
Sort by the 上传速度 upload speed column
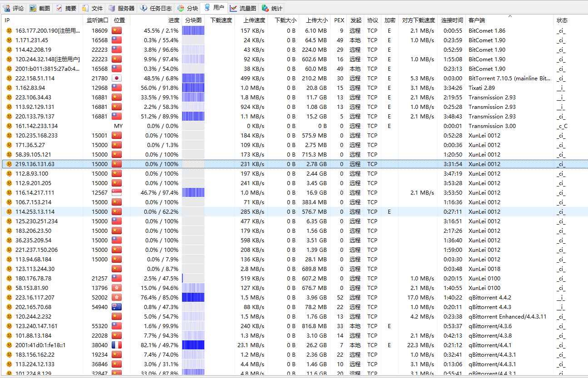point(254,20)
